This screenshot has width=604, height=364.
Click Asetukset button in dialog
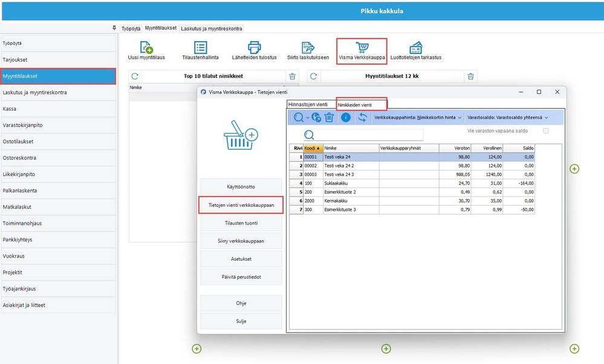(x=241, y=259)
